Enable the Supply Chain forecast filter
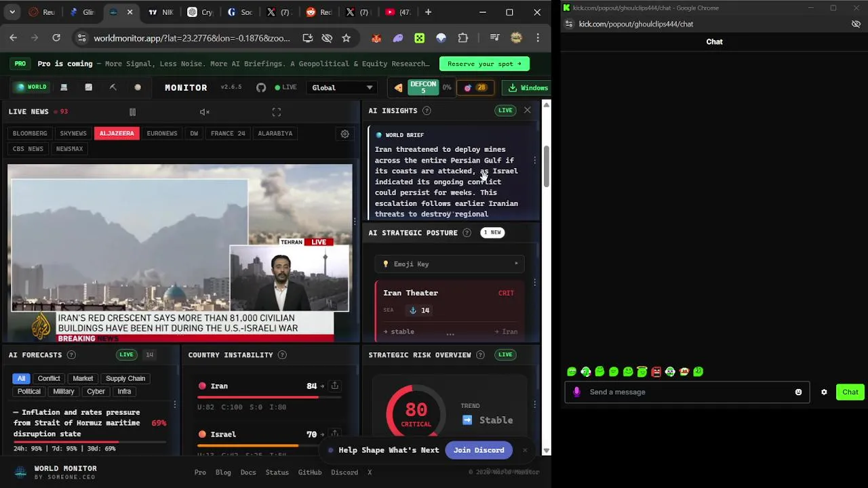Screen dimensions: 868x488 click(x=125, y=378)
